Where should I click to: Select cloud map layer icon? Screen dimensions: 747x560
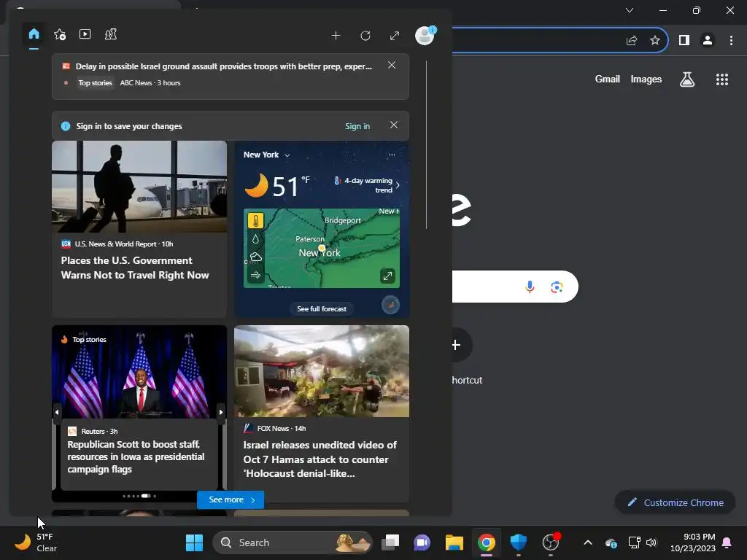256,257
